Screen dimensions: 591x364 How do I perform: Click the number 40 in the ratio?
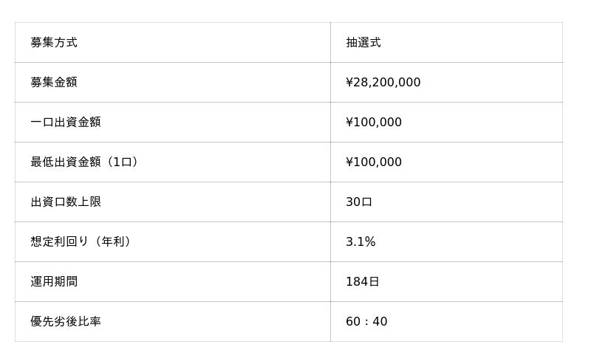pyautogui.click(x=380, y=322)
